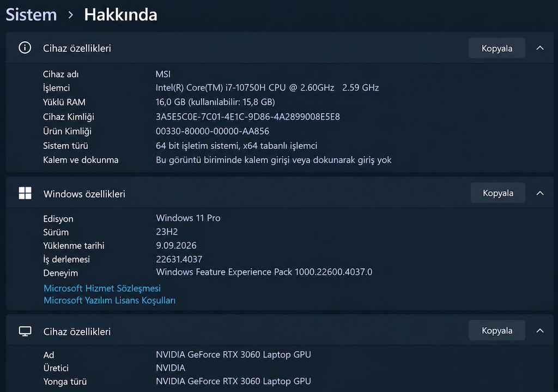Click the breadcrumb arrow between Sistem and Hakkında
This screenshot has height=392, width=558.
click(70, 15)
